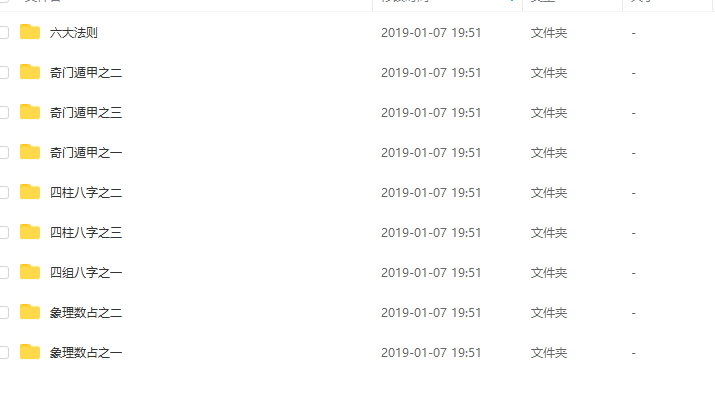Click the sort arrow in modified-time header
Screen dimensions: 715x400
tap(512, 1)
